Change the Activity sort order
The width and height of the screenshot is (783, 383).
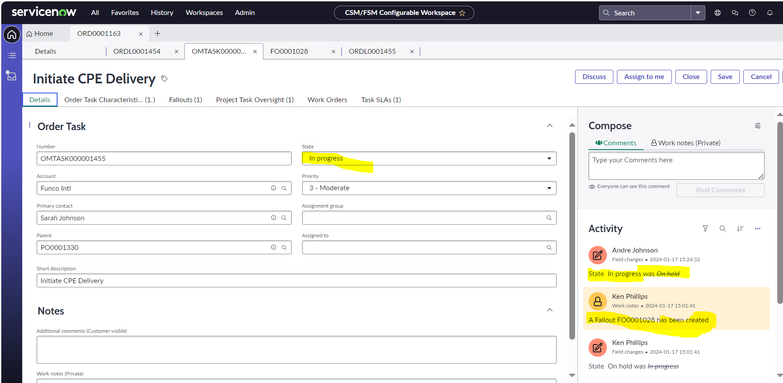740,228
